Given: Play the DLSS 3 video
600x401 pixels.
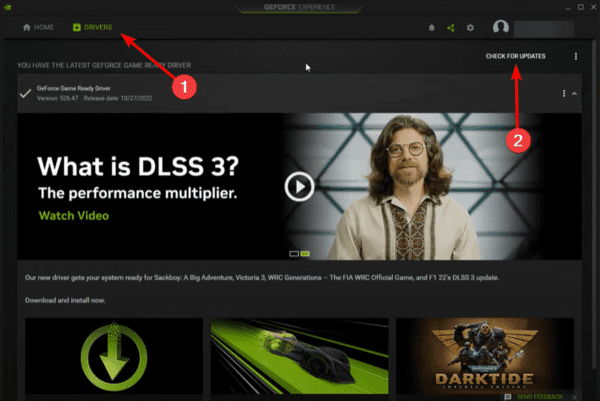Looking at the screenshot, I should (299, 186).
